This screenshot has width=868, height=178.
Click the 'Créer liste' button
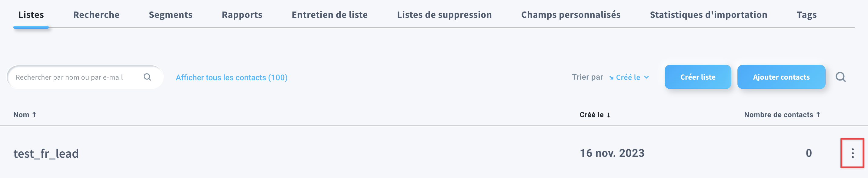coord(698,77)
